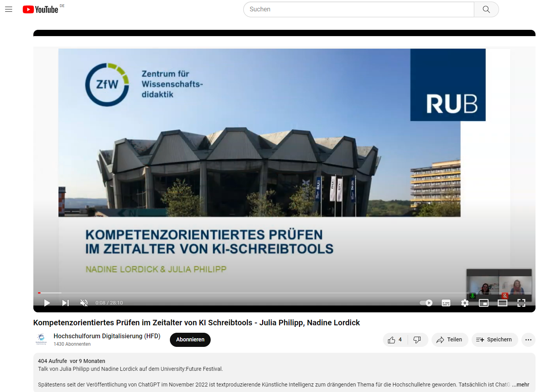541x392 pixels.
Task: Click the magnifier search button
Action: (x=486, y=9)
